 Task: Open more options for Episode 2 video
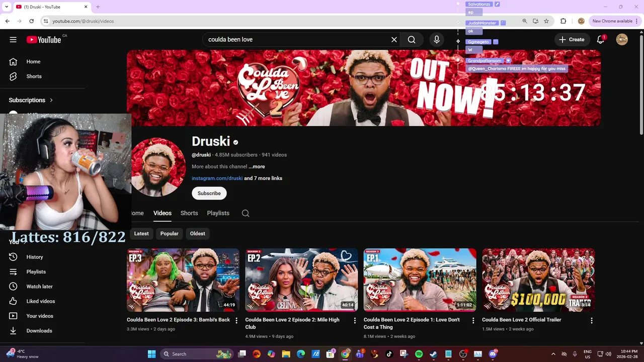coord(355,320)
